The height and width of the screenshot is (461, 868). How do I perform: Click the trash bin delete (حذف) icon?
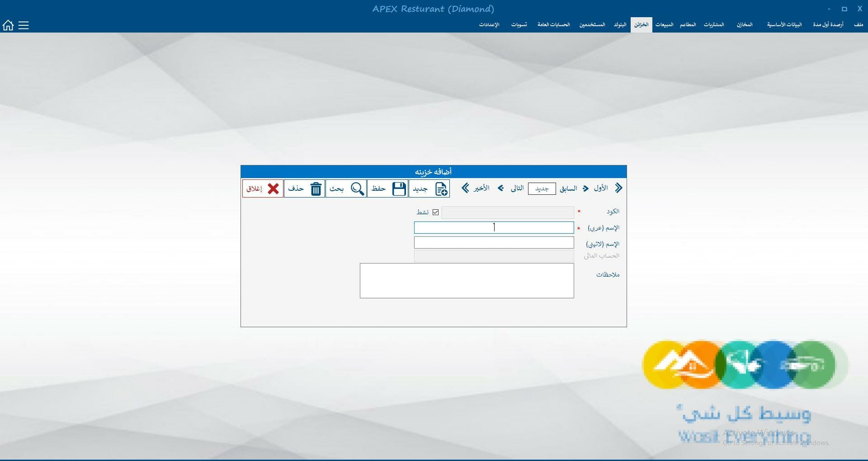pyautogui.click(x=316, y=188)
